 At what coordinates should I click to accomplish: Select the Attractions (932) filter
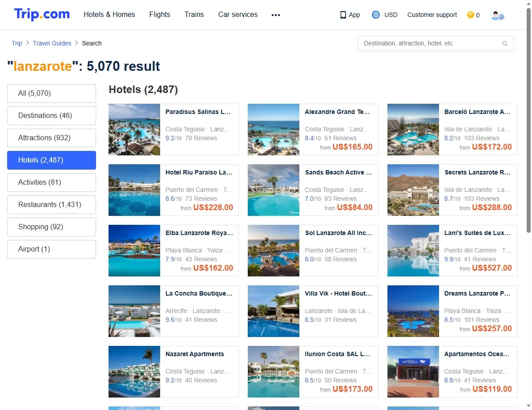(52, 138)
